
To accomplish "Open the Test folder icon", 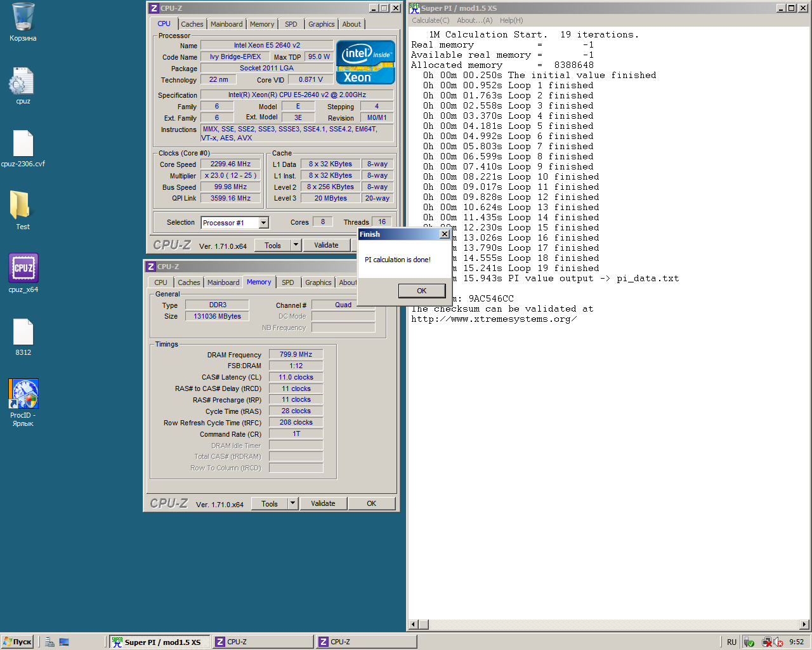I will (20, 206).
